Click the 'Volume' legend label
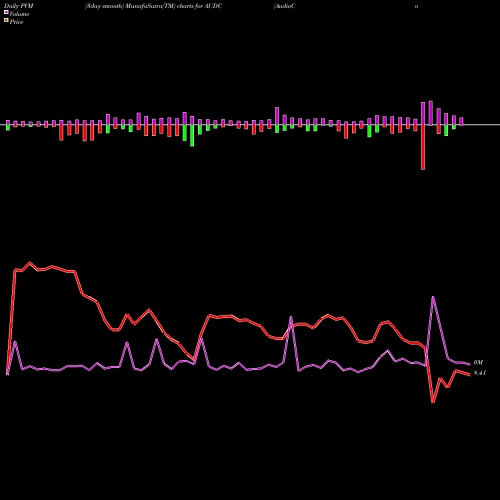The height and width of the screenshot is (500, 500). tap(19, 14)
